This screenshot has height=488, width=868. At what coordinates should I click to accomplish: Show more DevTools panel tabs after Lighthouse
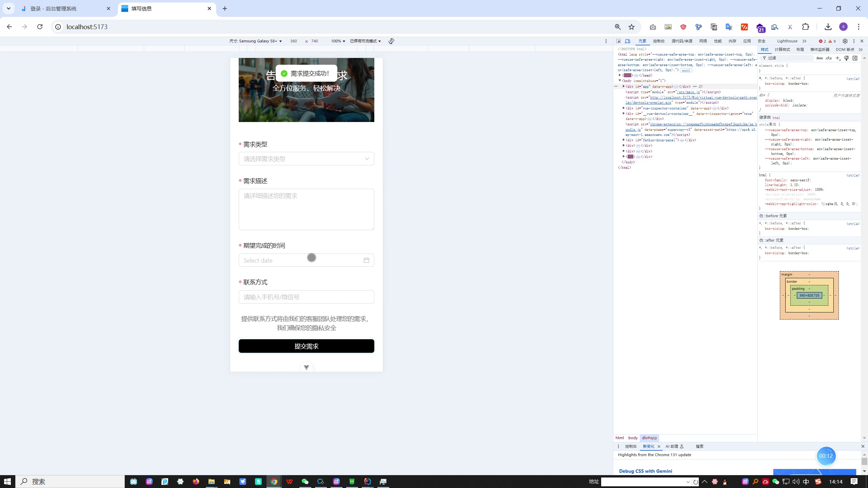coord(804,41)
